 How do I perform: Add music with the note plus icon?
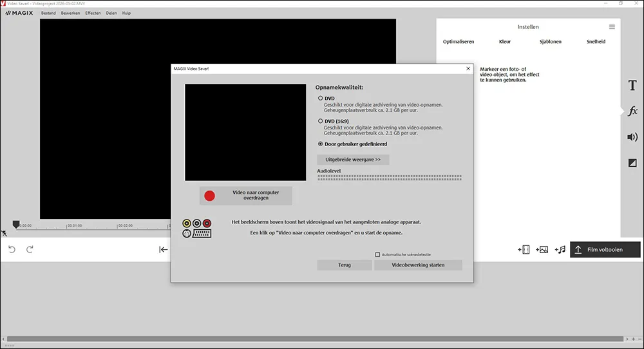[x=560, y=249]
